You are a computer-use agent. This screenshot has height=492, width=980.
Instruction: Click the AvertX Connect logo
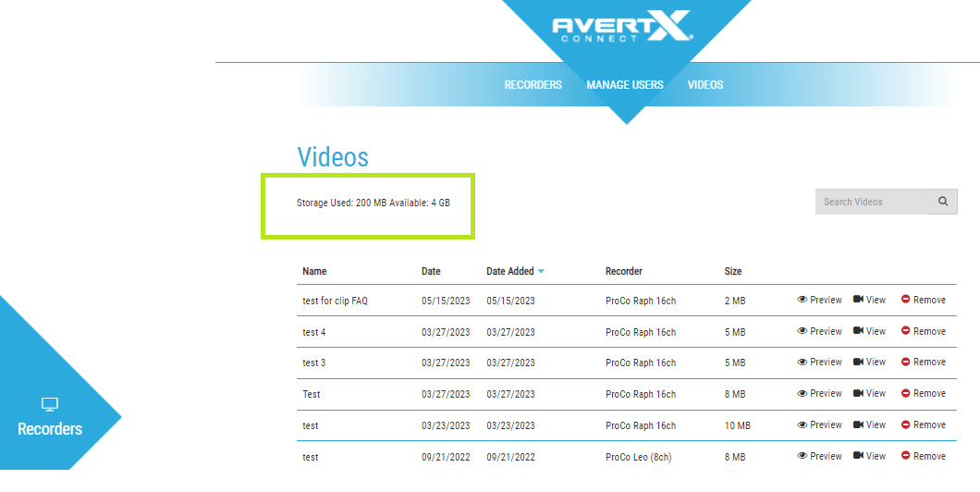(622, 26)
